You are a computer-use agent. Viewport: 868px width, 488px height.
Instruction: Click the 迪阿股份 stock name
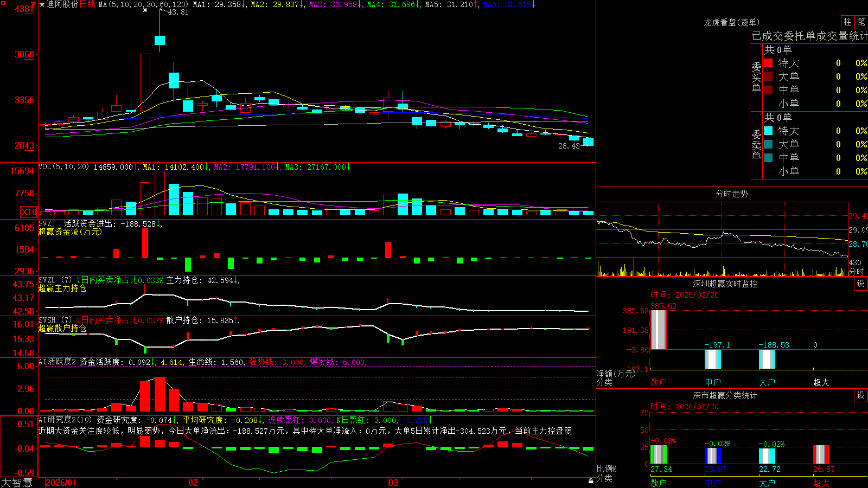(x=62, y=4)
